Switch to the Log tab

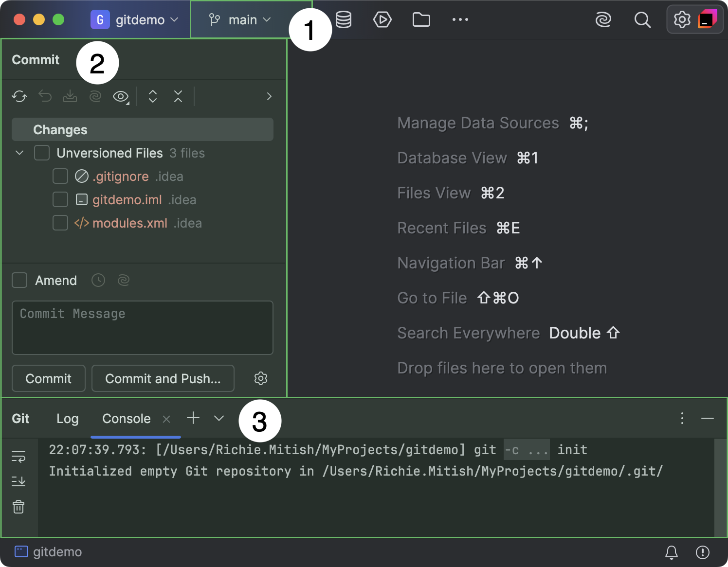pyautogui.click(x=67, y=419)
